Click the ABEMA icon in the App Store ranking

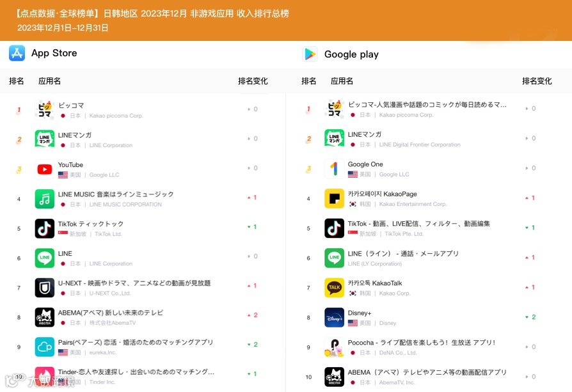(44, 317)
